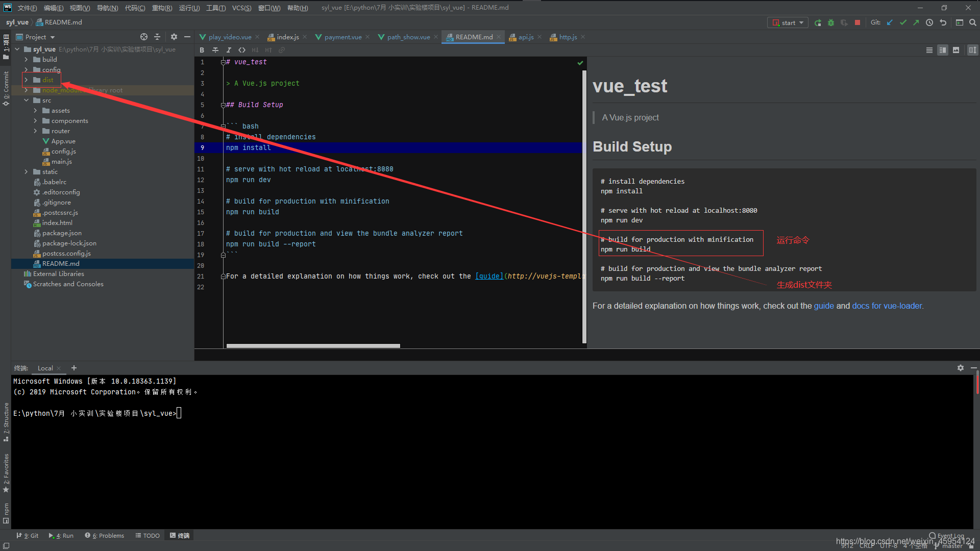Click Git update project blue arrow
Image resolution: width=980 pixels, height=551 pixels.
[890, 22]
